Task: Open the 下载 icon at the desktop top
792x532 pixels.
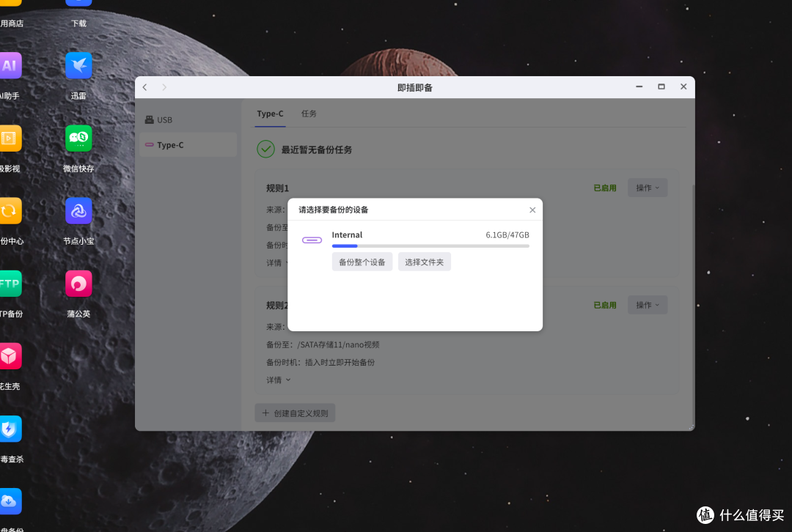Action: point(78,4)
